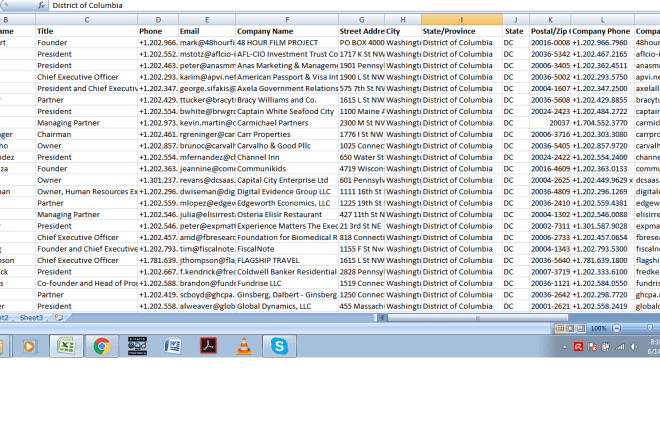Switch to Page Break Preview
Viewport: 660px width, 440px height.
tap(581, 328)
